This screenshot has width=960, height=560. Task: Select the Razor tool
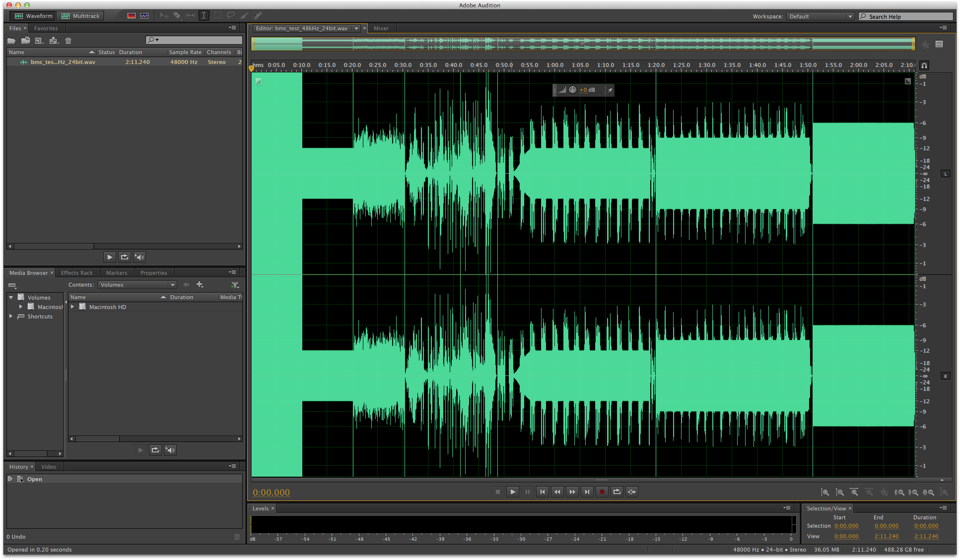tap(177, 16)
